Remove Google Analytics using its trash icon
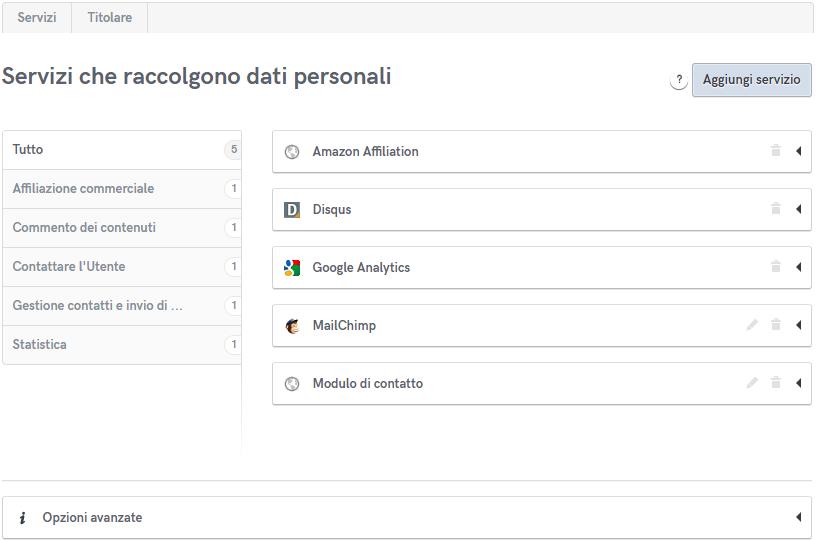The height and width of the screenshot is (540, 817). (x=775, y=267)
